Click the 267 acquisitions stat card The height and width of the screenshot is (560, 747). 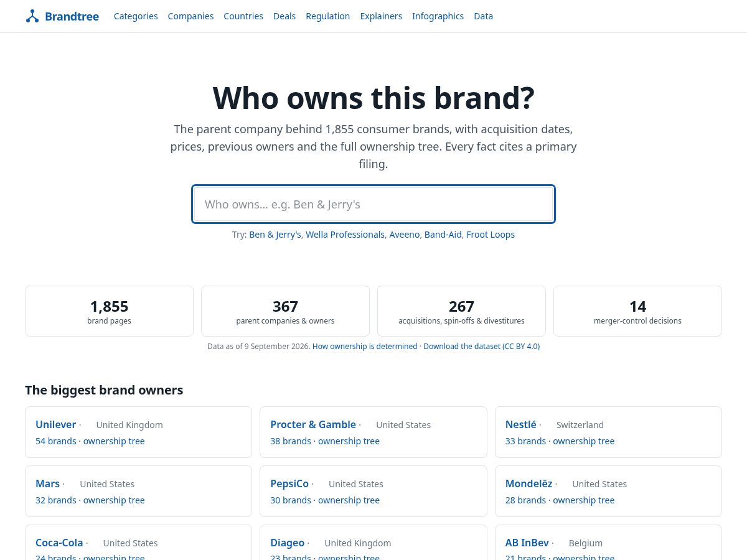(x=461, y=311)
